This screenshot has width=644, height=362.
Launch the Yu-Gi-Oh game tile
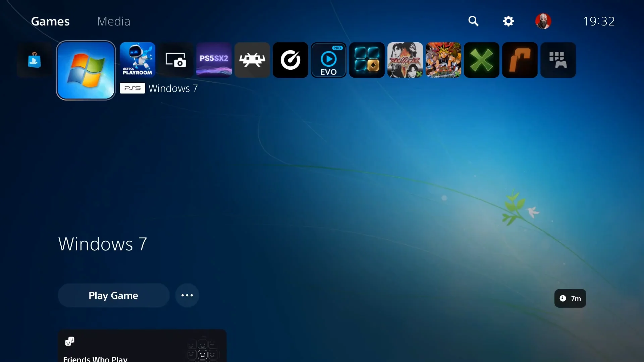click(x=443, y=60)
